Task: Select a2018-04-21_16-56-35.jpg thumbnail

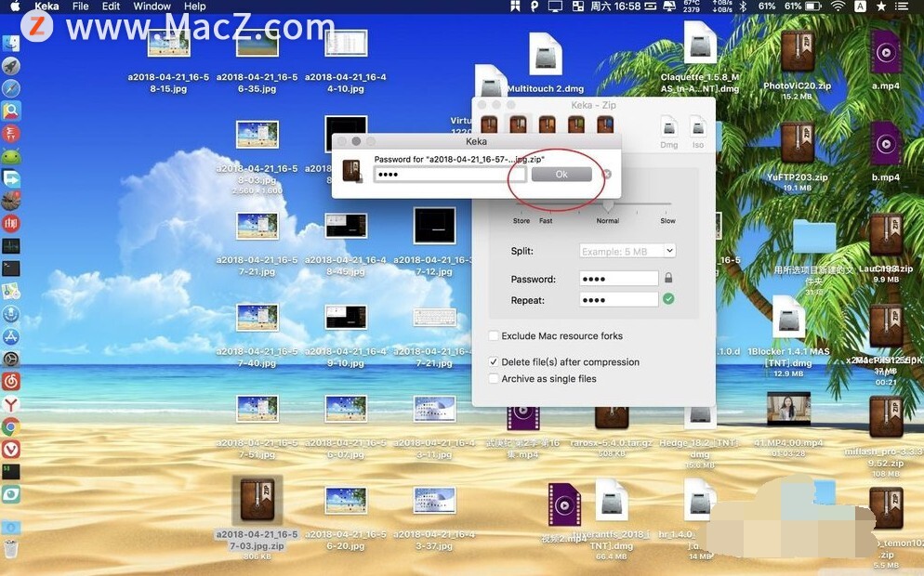Action: [257, 43]
